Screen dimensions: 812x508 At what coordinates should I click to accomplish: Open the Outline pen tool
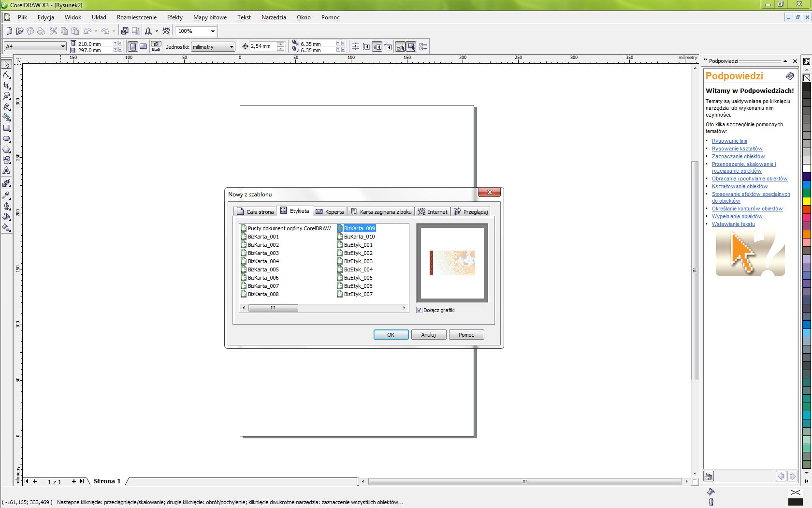coord(7,206)
